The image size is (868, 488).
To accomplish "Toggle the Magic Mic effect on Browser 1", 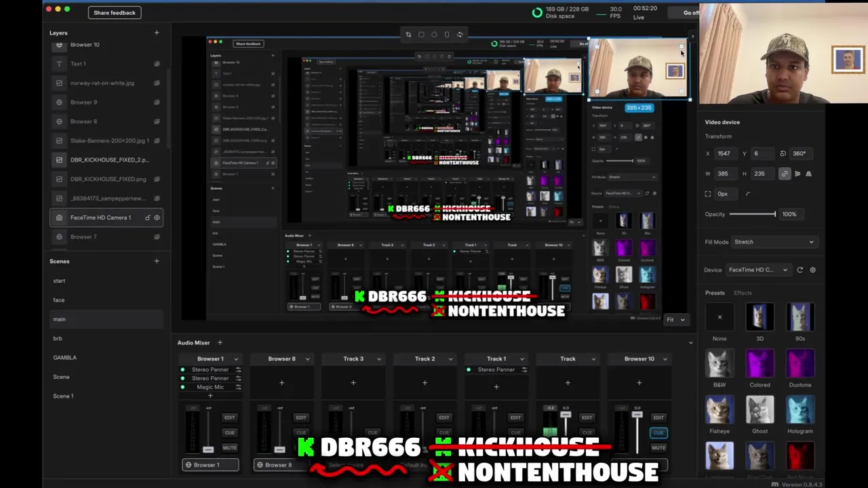I will (182, 387).
